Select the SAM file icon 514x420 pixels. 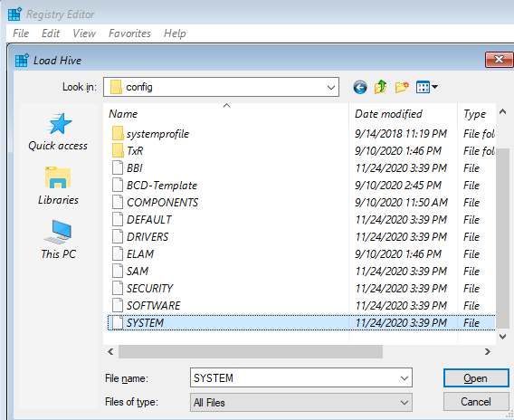click(118, 272)
